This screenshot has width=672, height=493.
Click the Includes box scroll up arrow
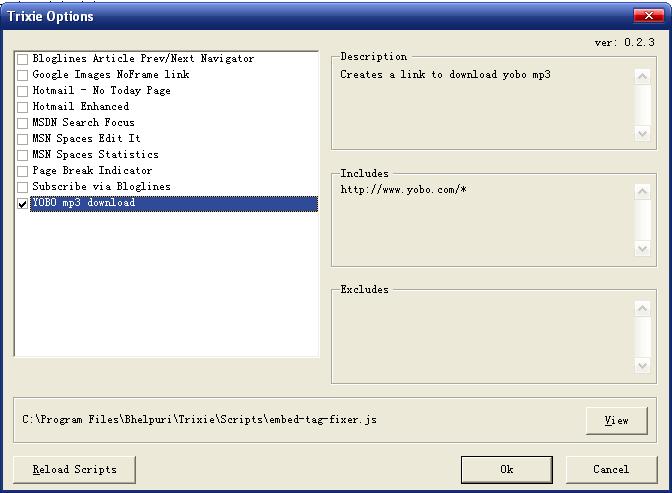point(642,192)
